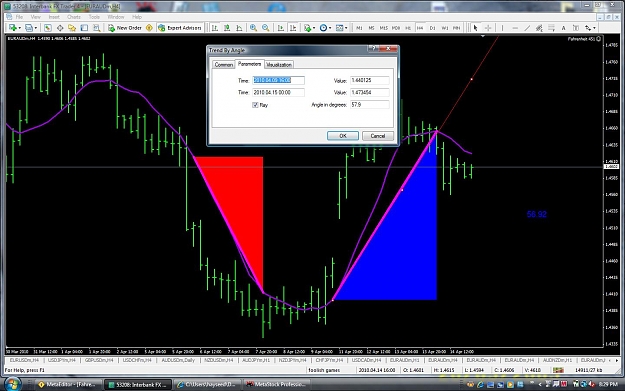Select the Candlesticks chart type icon
This screenshot has height=391, width=625.
pos(227,28)
